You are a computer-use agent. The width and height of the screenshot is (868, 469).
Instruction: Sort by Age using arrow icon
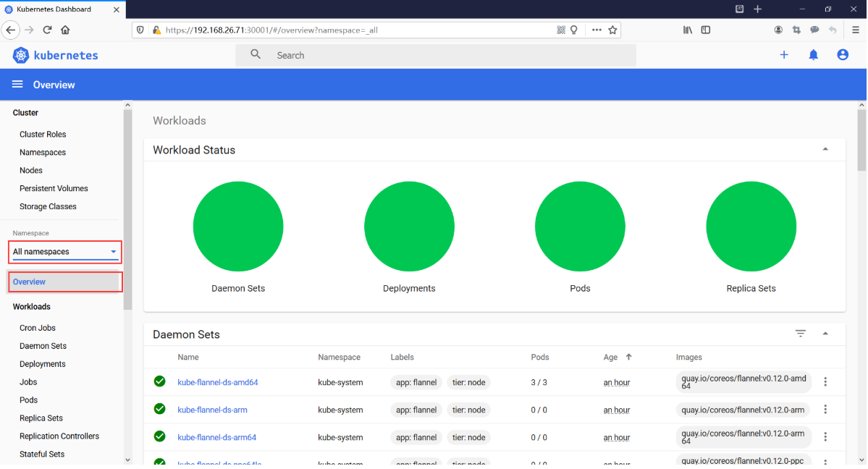[629, 357]
